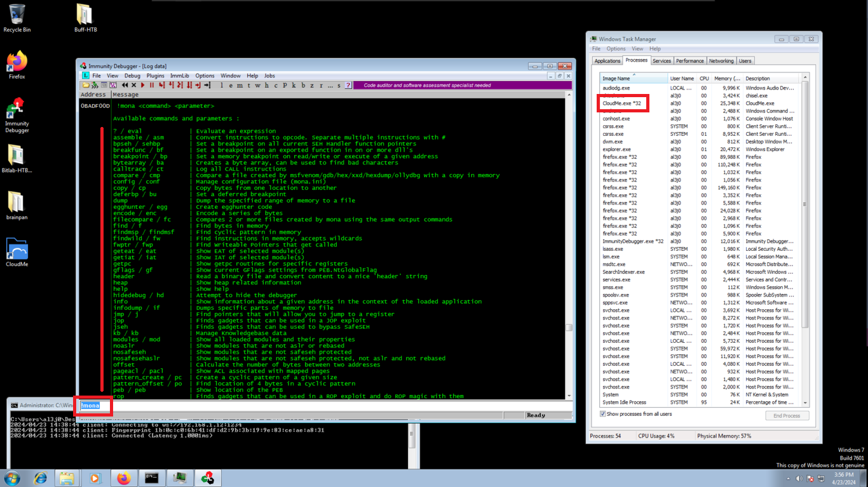The height and width of the screenshot is (487, 868).
Task: Switch to Users tab in Task Manager
Action: (745, 61)
